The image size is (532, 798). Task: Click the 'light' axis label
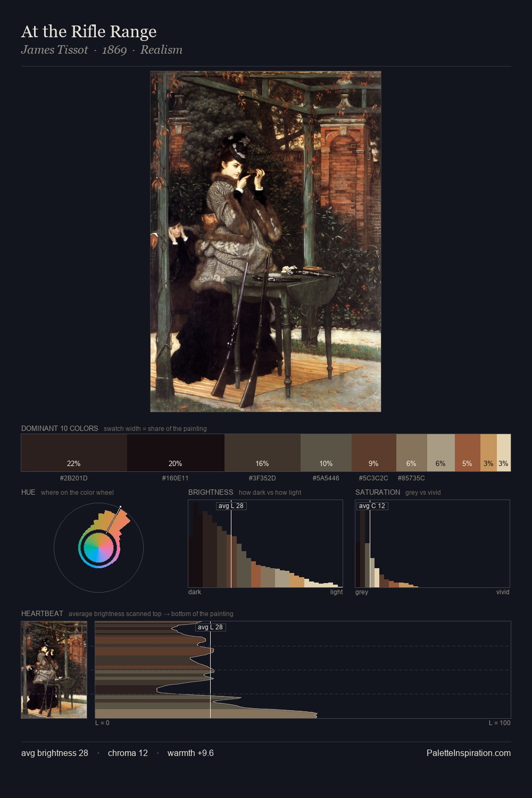(x=336, y=592)
